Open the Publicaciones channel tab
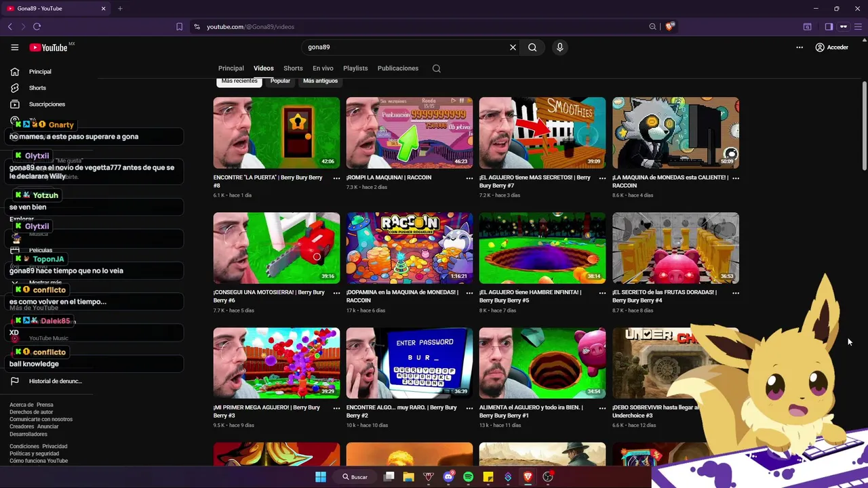This screenshot has width=868, height=488. tap(398, 68)
